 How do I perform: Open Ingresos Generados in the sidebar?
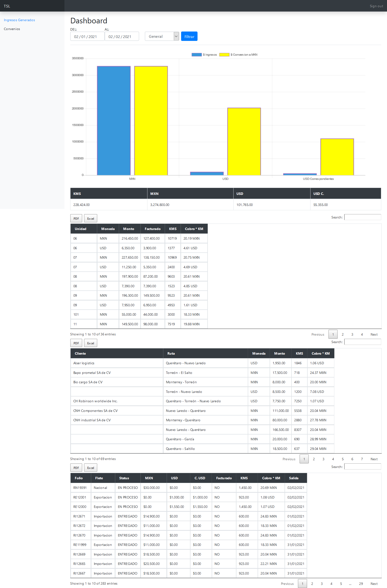(19, 20)
